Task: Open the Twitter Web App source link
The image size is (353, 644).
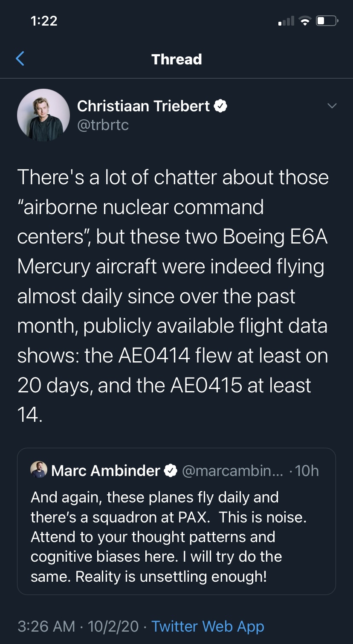Action: tap(208, 626)
